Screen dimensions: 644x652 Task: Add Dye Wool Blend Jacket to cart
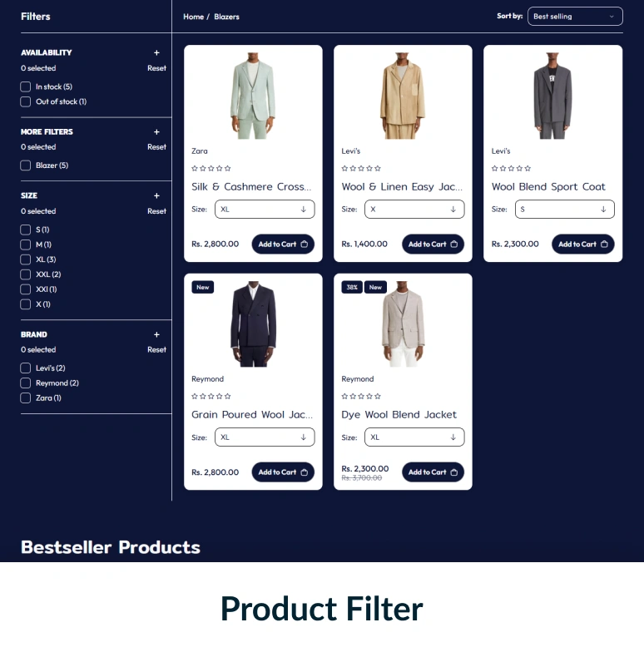click(433, 472)
